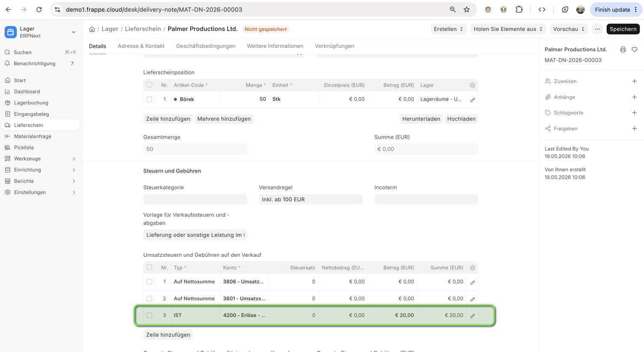Click the Speichern button
This screenshot has height=352, width=644.
pyautogui.click(x=623, y=29)
